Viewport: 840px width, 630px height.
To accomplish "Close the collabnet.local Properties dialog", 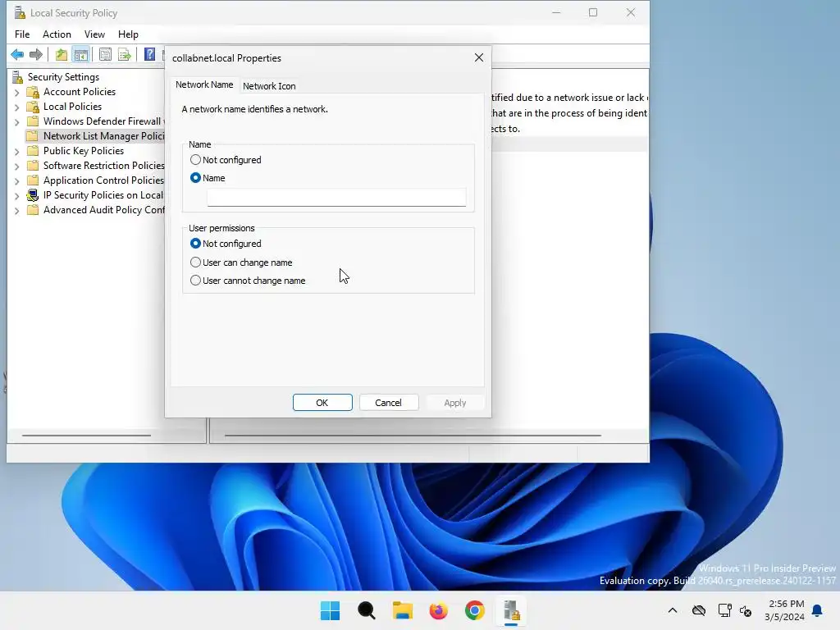I will 479,57.
